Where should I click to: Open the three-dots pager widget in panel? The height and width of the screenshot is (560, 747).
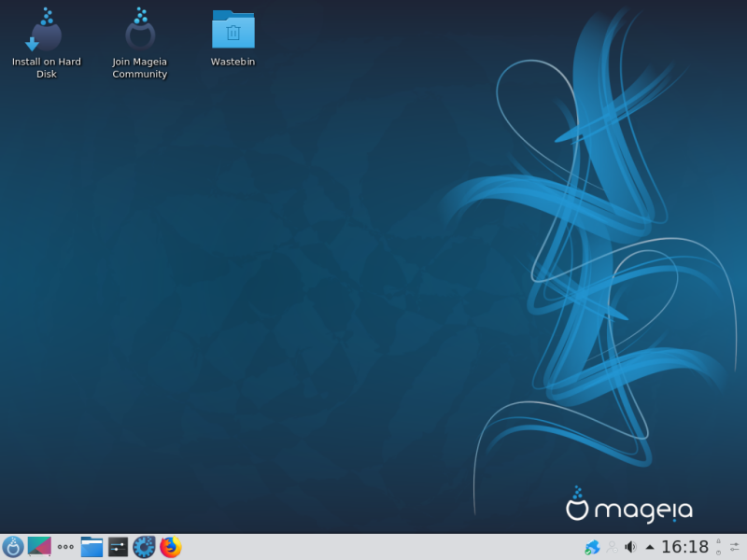(65, 547)
